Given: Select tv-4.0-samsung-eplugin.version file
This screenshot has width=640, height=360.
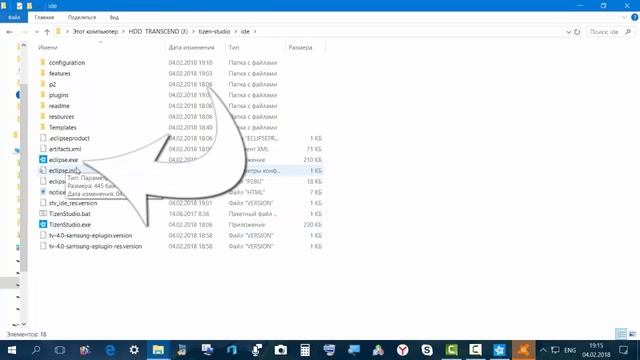Looking at the screenshot, I should click(90, 236).
